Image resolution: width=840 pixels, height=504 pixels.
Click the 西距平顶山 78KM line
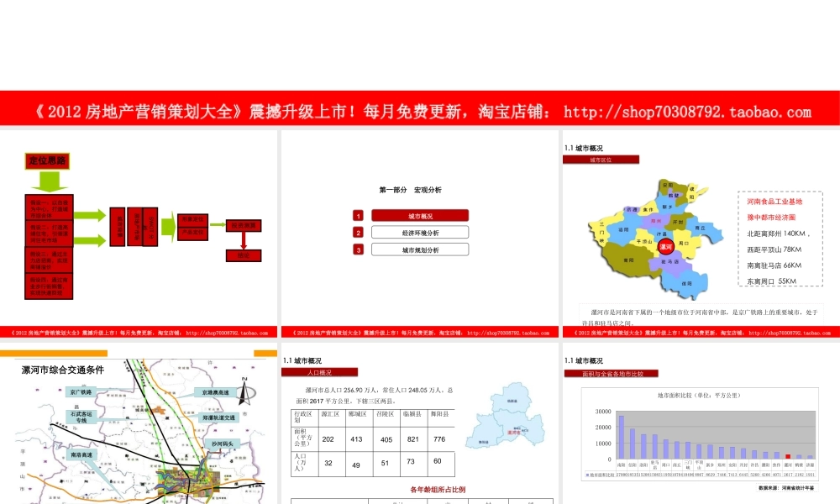coord(774,249)
